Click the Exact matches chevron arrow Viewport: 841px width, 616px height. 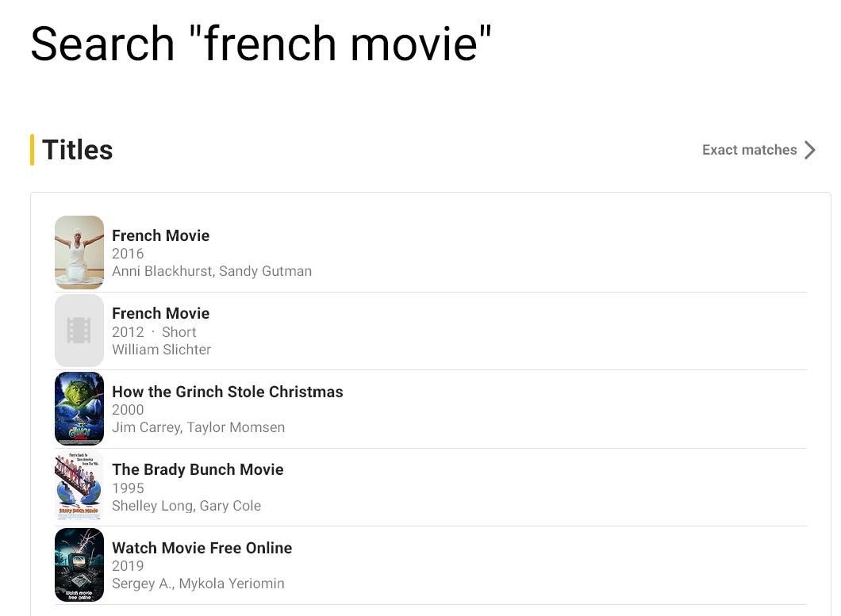(810, 150)
